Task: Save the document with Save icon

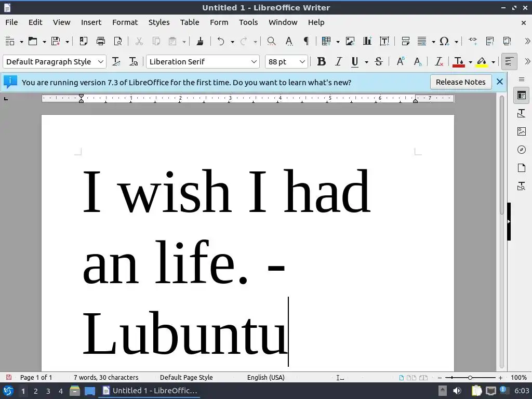Action: tap(55, 42)
